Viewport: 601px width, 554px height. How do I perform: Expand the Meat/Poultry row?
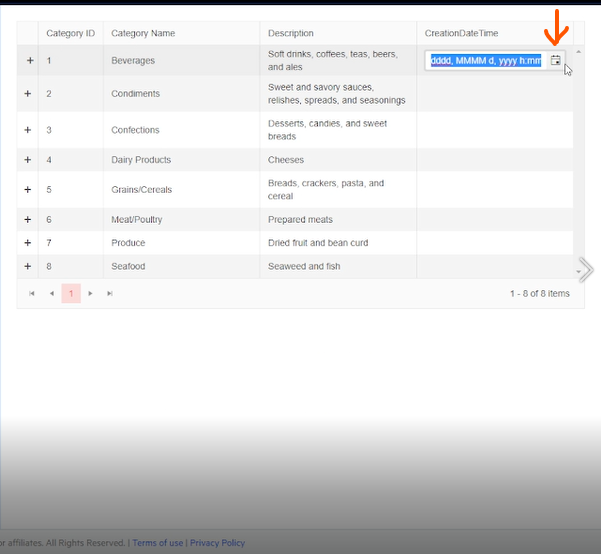(x=28, y=219)
